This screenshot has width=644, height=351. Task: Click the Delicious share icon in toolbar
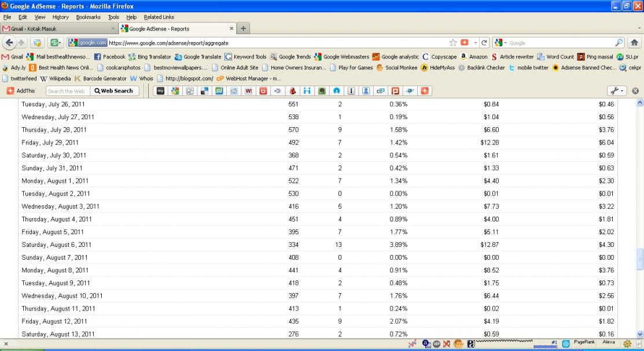(x=205, y=91)
